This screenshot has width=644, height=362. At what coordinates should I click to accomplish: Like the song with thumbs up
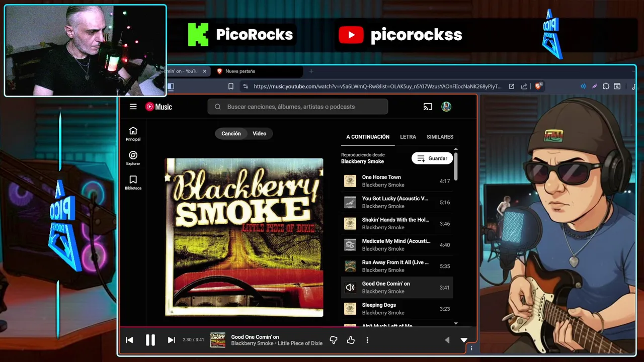pyautogui.click(x=351, y=340)
